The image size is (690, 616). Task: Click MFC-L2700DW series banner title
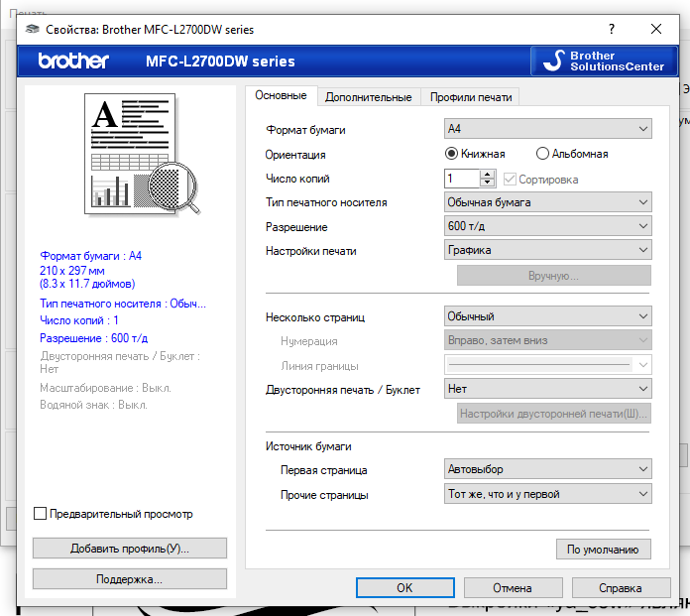click(220, 62)
